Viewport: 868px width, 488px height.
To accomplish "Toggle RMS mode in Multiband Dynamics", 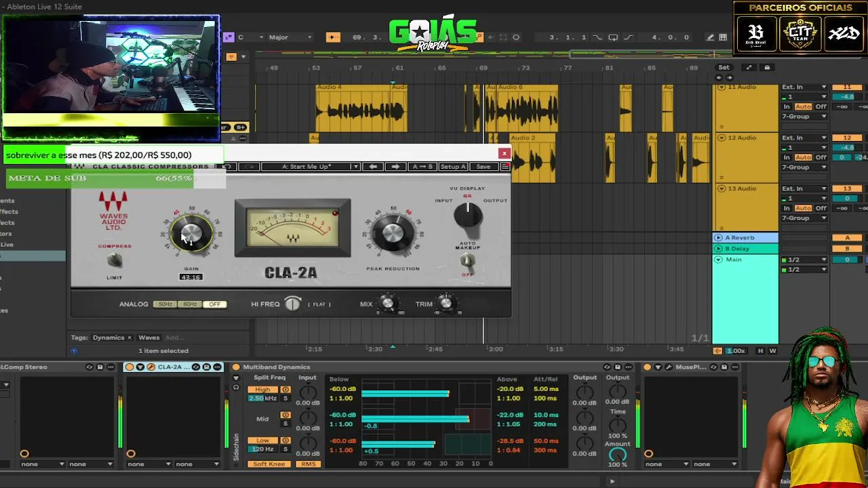I will 309,464.
